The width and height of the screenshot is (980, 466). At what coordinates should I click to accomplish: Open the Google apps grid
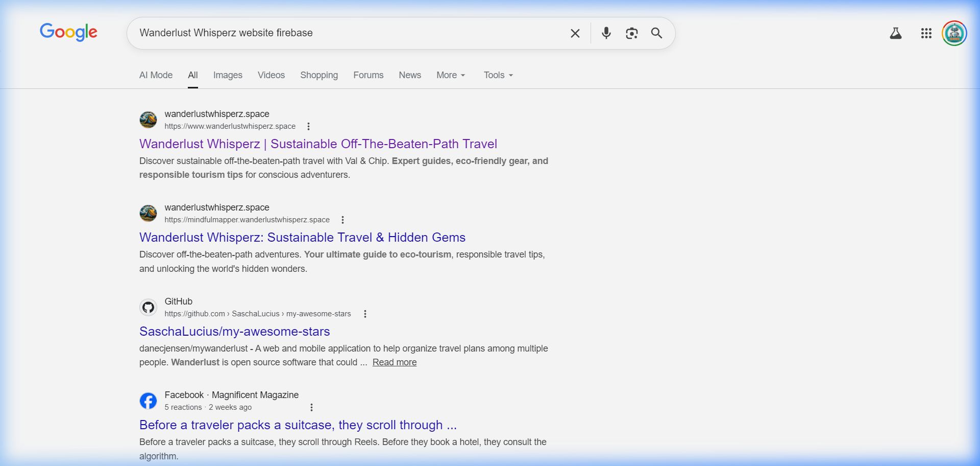pyautogui.click(x=926, y=34)
